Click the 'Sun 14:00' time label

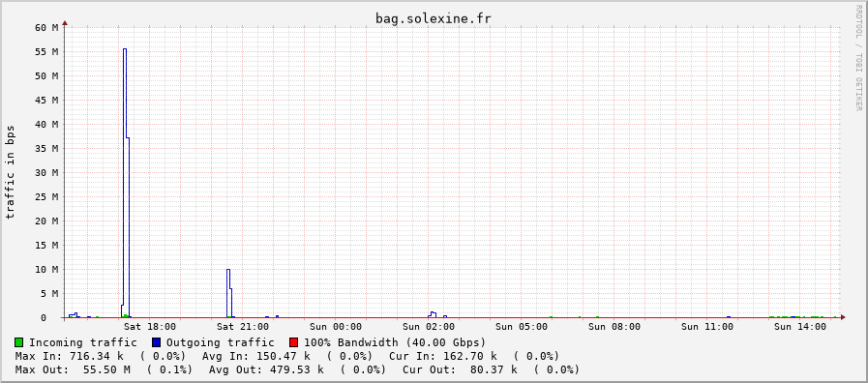[x=800, y=327]
